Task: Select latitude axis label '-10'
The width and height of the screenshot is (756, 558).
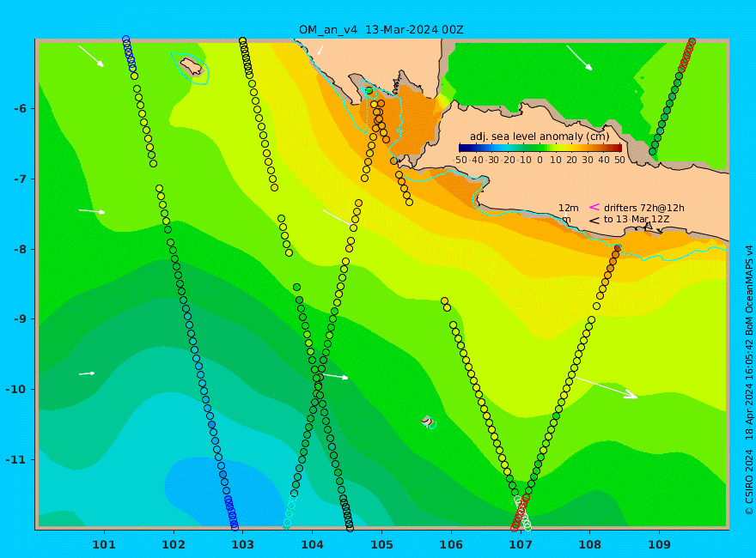Action: pyautogui.click(x=16, y=389)
